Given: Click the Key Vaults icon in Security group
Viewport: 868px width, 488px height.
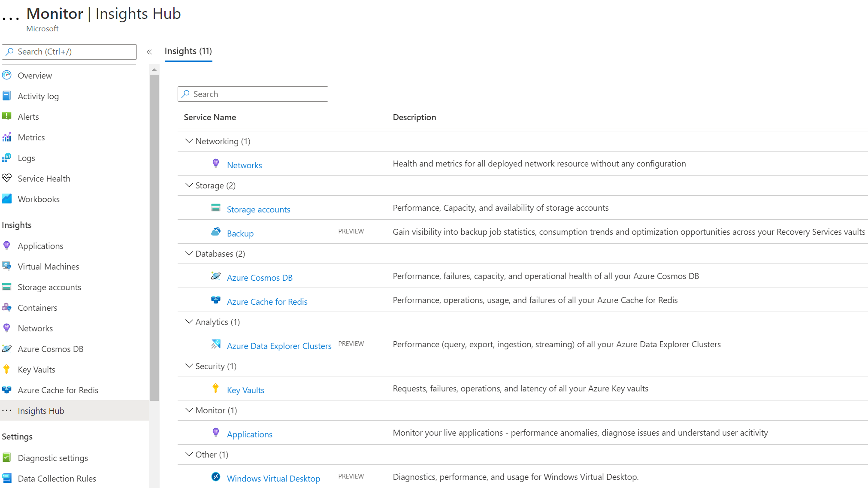Looking at the screenshot, I should [x=216, y=389].
